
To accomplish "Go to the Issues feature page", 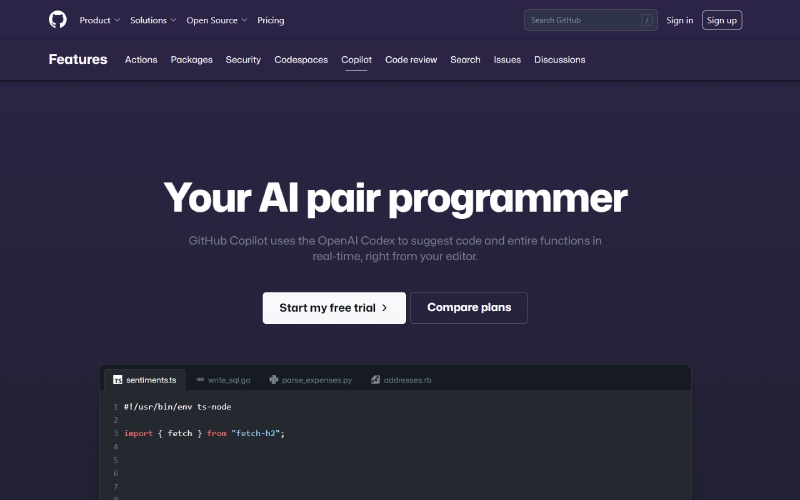I will [x=507, y=60].
